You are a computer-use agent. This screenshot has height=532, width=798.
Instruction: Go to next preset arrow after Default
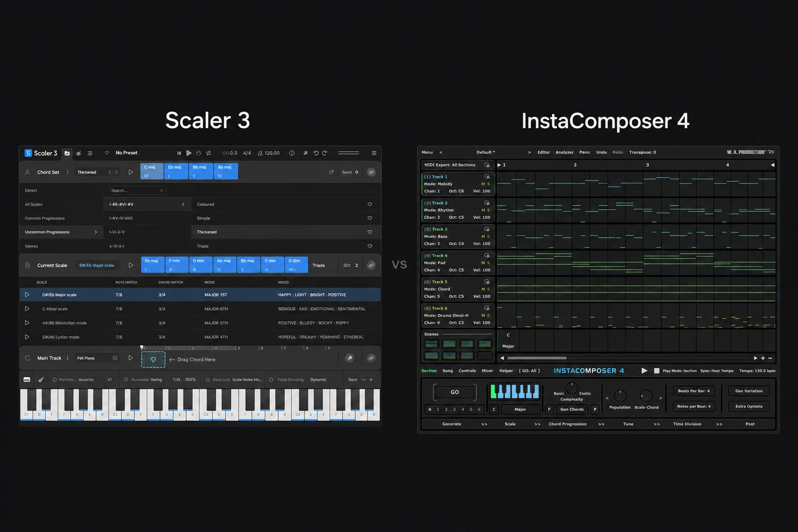pyautogui.click(x=529, y=152)
